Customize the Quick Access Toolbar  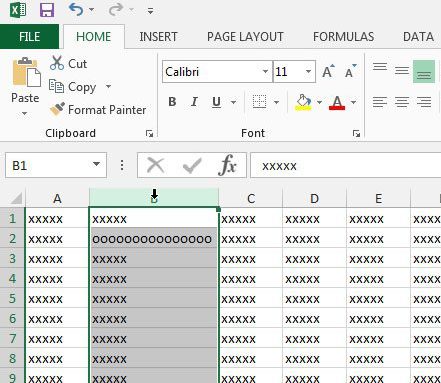[x=151, y=11]
